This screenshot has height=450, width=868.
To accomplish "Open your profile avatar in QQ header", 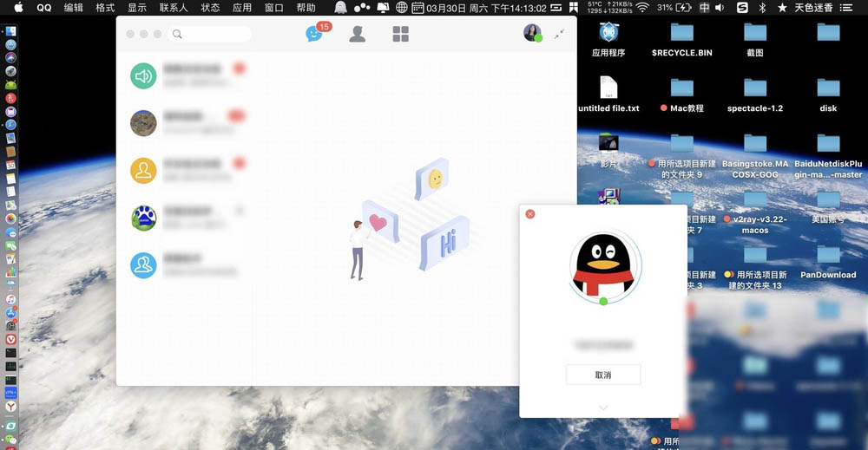I will tap(533, 33).
